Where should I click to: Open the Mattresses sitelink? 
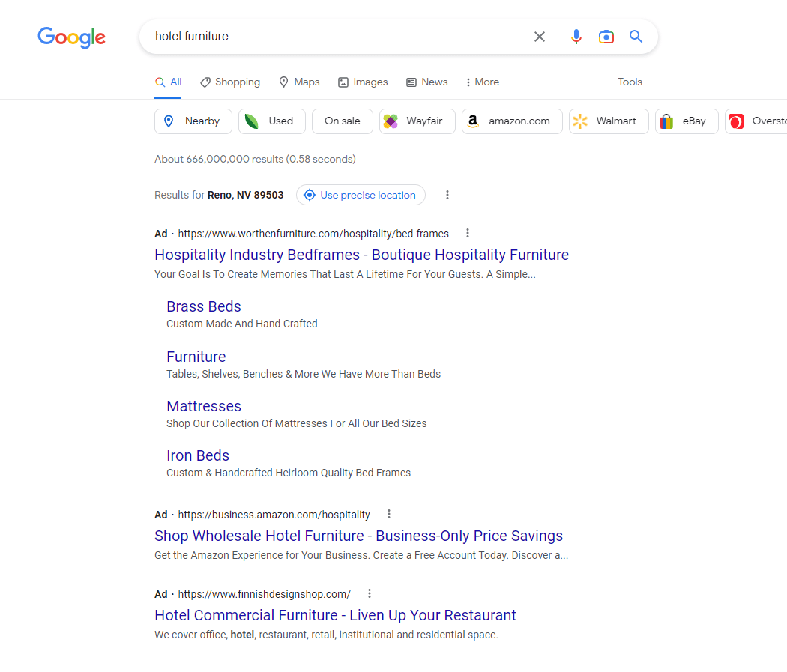(x=204, y=406)
